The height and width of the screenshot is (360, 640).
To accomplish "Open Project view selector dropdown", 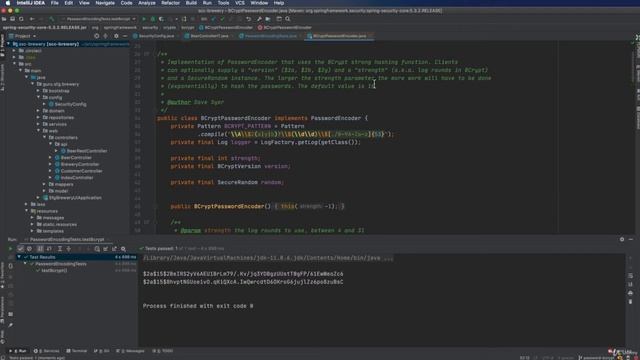I will [23, 36].
